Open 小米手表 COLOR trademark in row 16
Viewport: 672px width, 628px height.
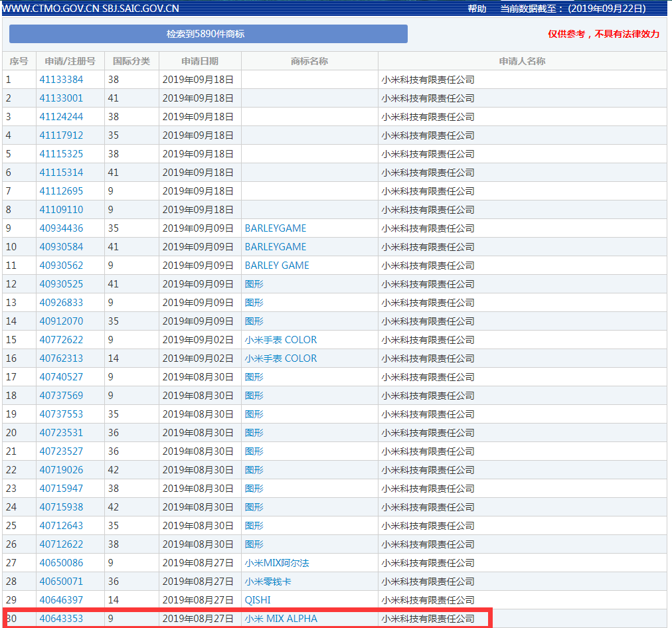281,358
